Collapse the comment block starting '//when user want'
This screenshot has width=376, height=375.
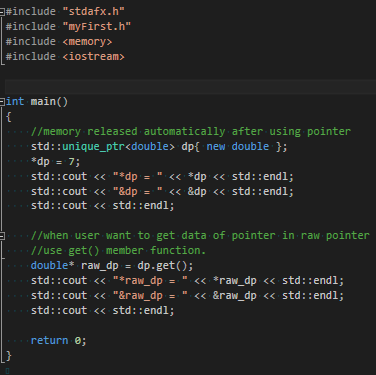[2, 236]
